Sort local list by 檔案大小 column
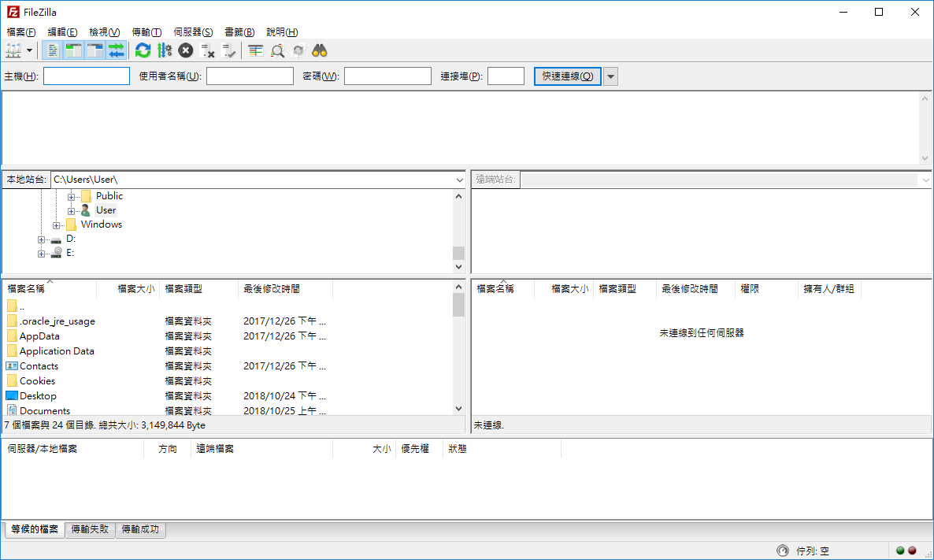Screen dimensions: 934x560 [x=128, y=289]
